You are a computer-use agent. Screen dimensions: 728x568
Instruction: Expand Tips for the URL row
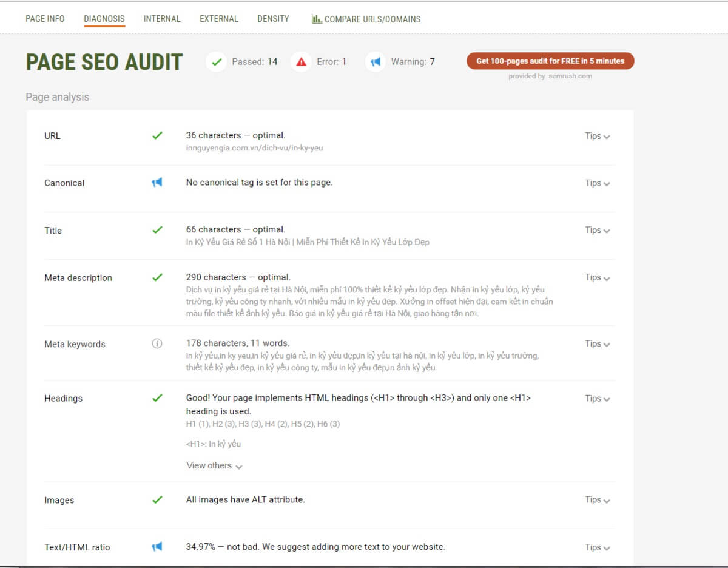click(597, 136)
